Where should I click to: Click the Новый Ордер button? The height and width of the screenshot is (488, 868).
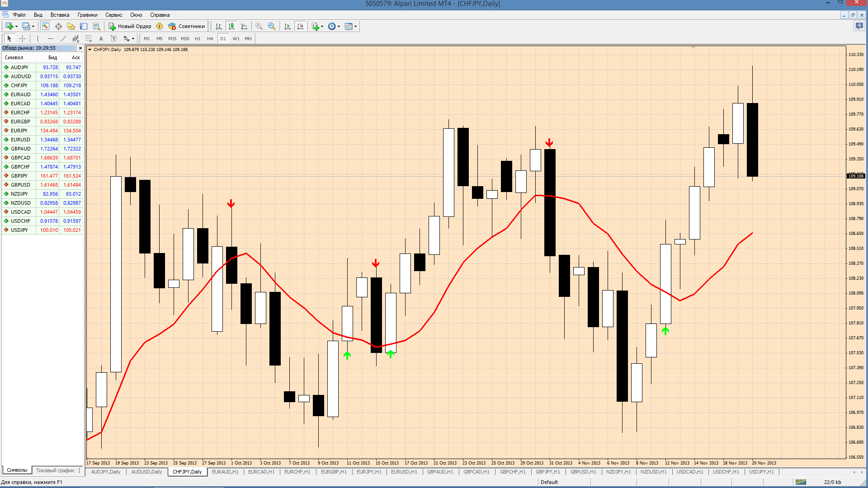(x=130, y=26)
